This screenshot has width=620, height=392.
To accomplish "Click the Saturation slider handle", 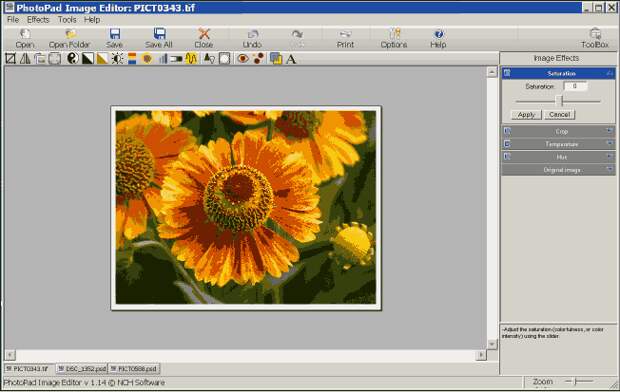I will tap(559, 101).
